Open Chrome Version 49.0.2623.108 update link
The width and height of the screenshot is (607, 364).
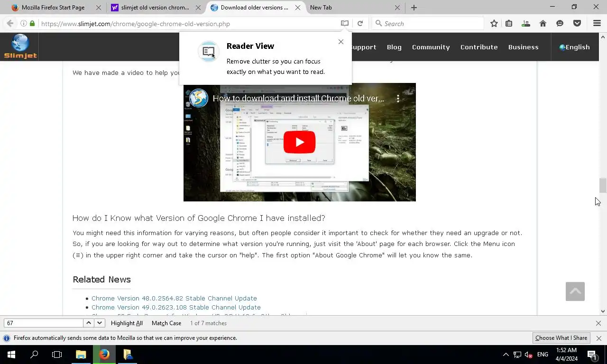click(176, 307)
